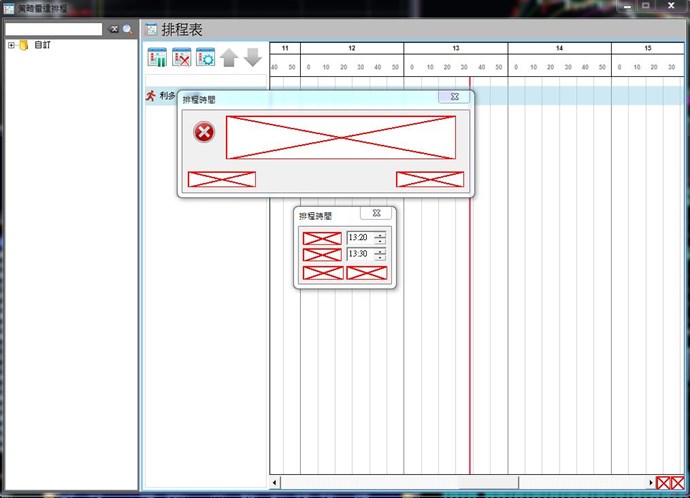Click the search text field

(53, 30)
